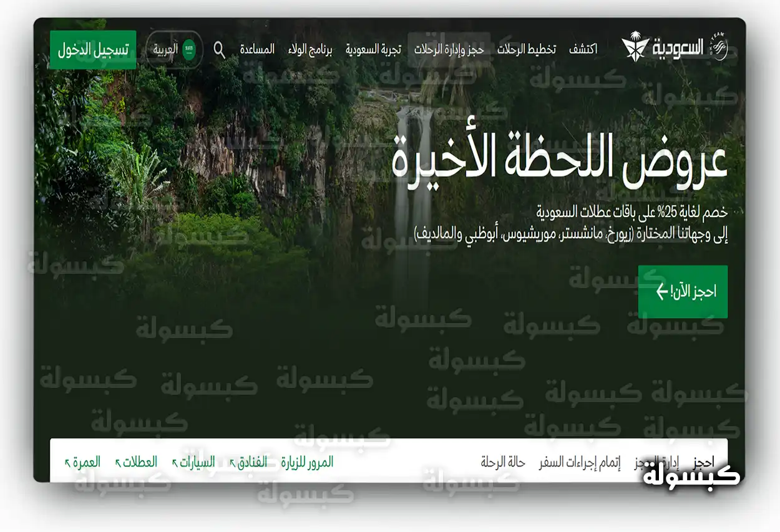
Task: Click the arrow icon inside the احجز الآن button
Action: tap(661, 290)
